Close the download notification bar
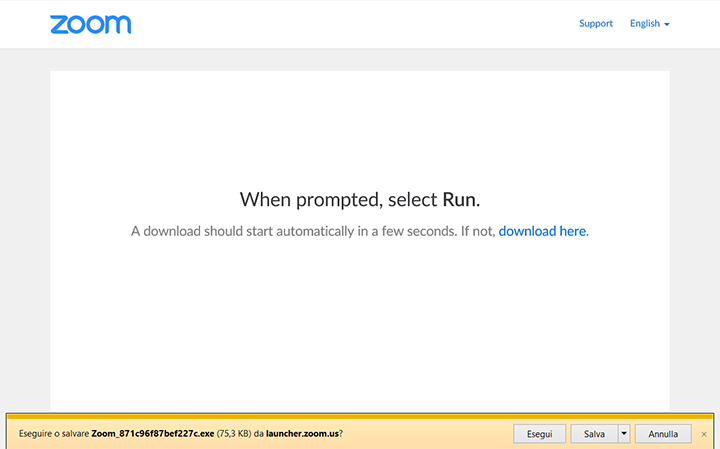This screenshot has height=449, width=720. [x=704, y=434]
